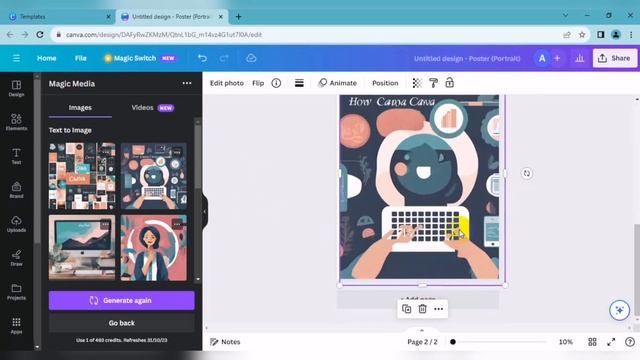This screenshot has width=640, height=360.
Task: Switch to Images tab
Action: tap(80, 108)
